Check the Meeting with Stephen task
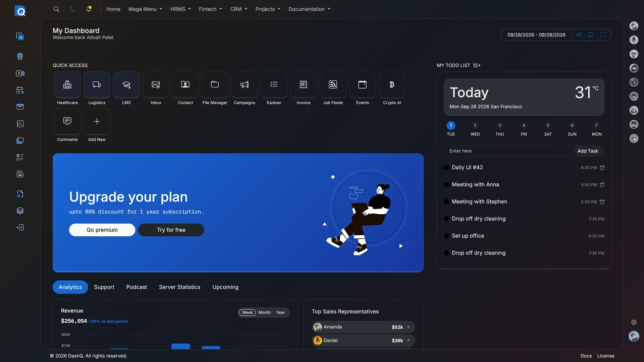This screenshot has width=644, height=362. point(446,202)
